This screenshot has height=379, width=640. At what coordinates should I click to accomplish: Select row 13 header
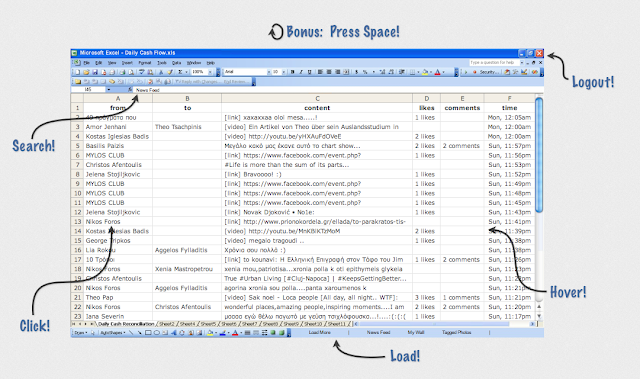pos(77,222)
